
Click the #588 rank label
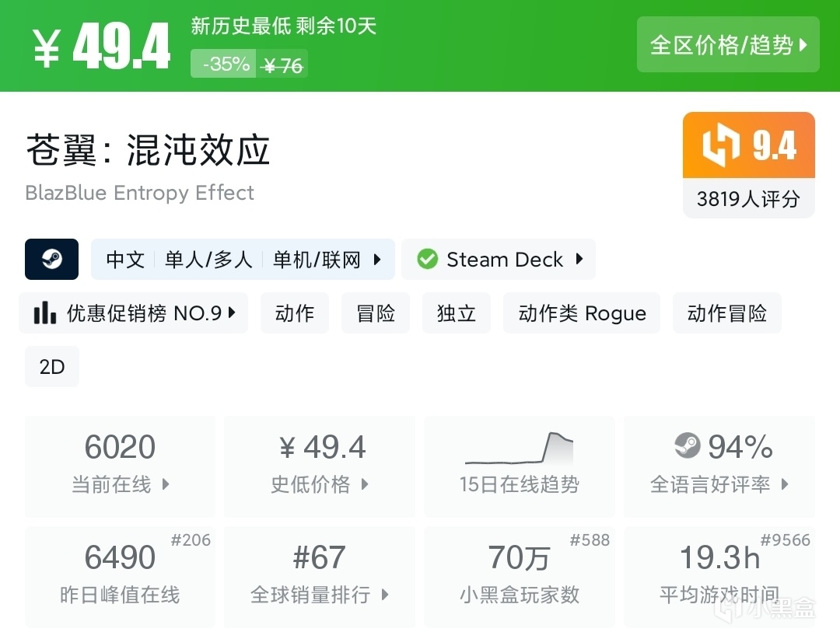coord(590,540)
